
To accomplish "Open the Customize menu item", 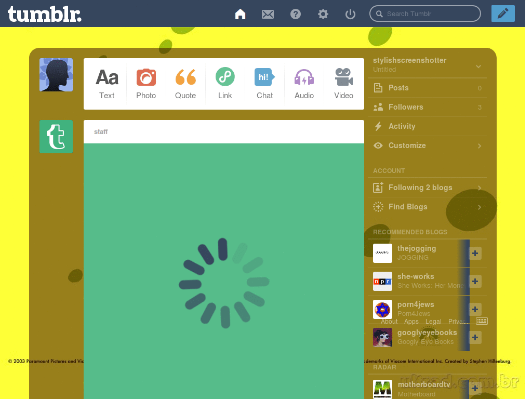I will [427, 145].
